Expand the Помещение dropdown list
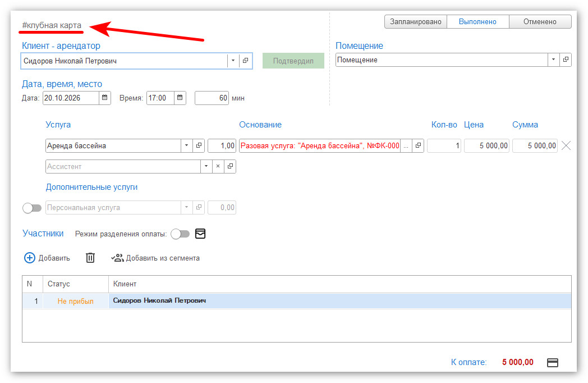 point(554,60)
